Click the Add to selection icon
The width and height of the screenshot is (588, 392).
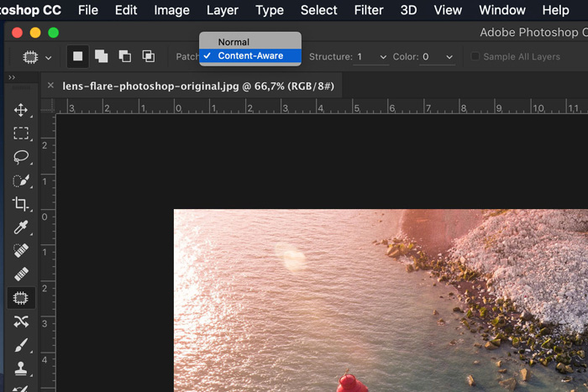click(x=102, y=56)
